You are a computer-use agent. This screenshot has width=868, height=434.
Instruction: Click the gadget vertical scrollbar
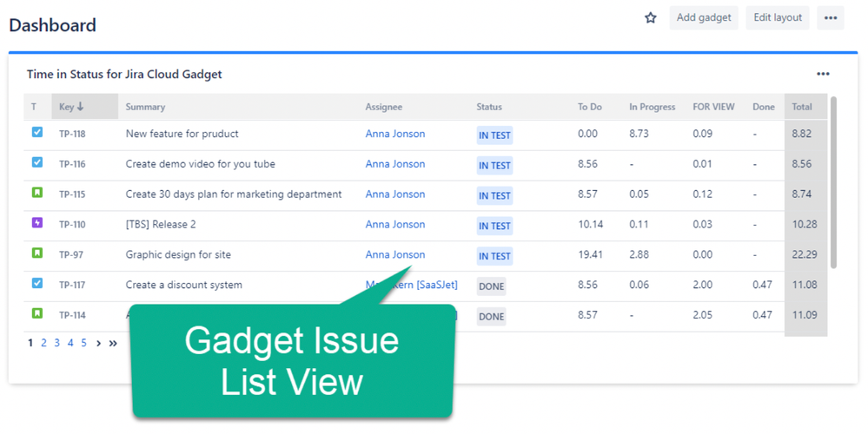(x=833, y=182)
